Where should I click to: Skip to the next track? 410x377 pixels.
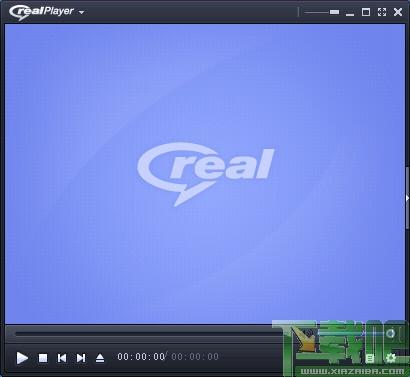tap(81, 358)
